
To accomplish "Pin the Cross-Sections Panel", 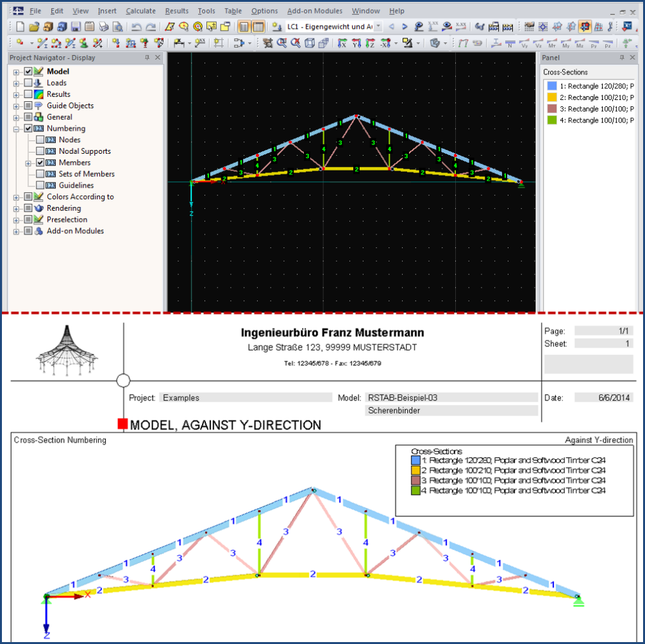I will 621,58.
